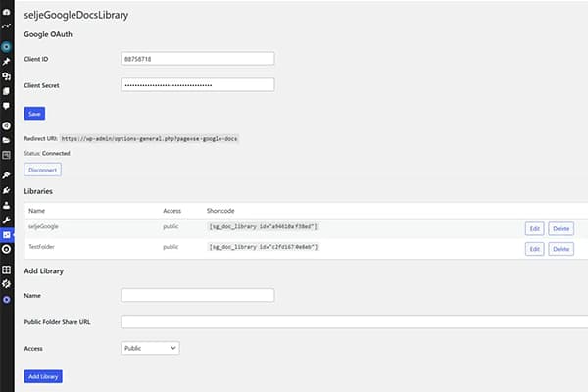Open Posts via the pushpin icon
588x392 pixels.
click(x=6, y=61)
